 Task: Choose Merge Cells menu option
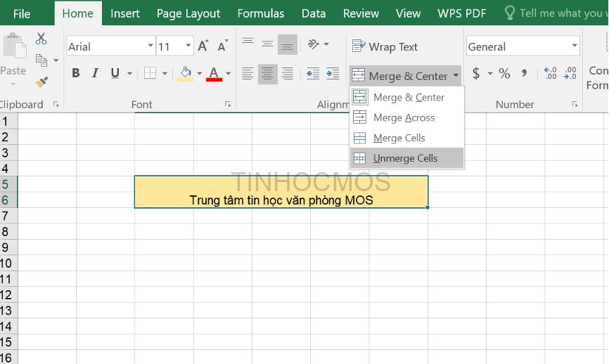pyautogui.click(x=406, y=138)
